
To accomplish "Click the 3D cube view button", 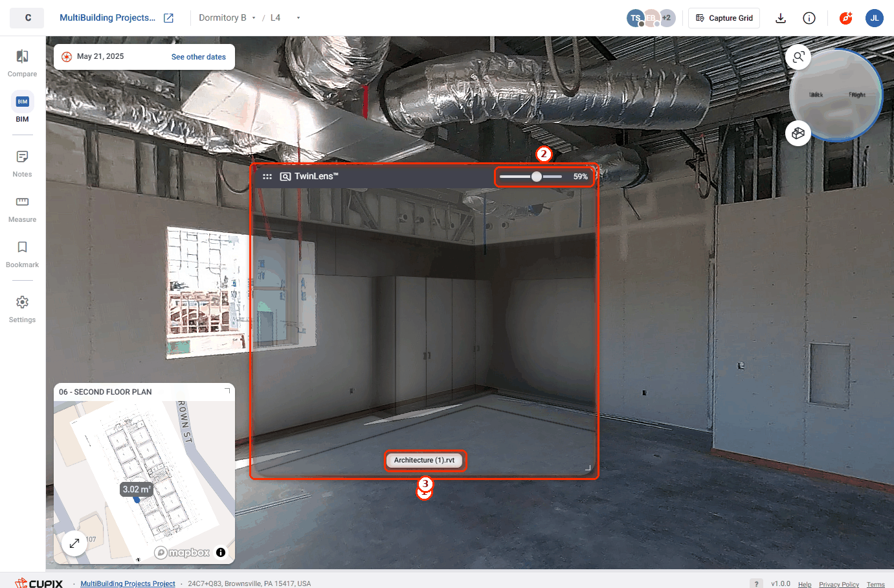I will tap(798, 133).
